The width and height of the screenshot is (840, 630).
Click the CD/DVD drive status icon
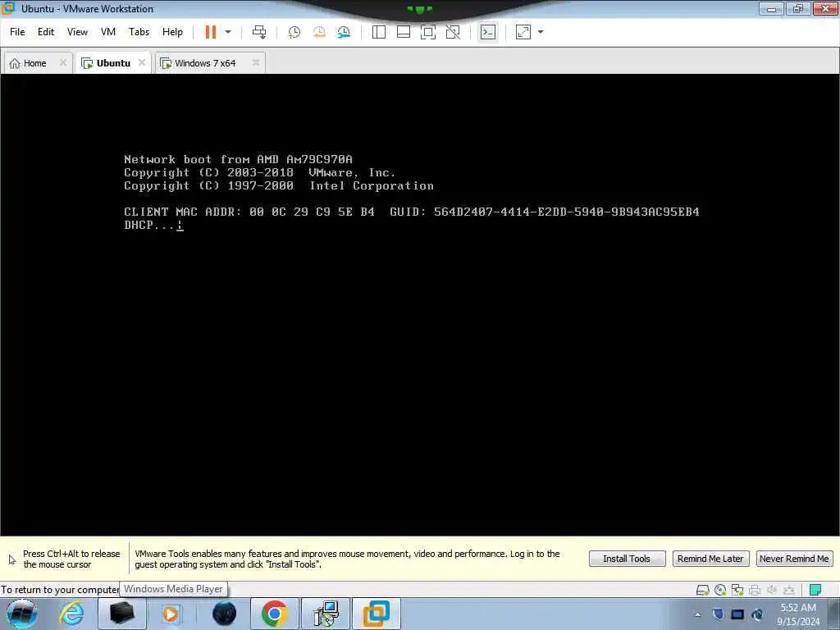720,591
